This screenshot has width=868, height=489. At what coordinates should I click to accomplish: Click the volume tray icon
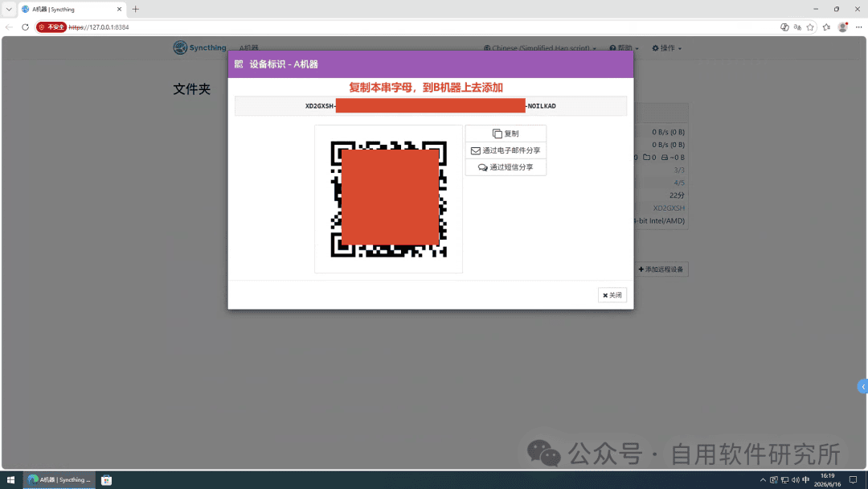click(x=796, y=480)
